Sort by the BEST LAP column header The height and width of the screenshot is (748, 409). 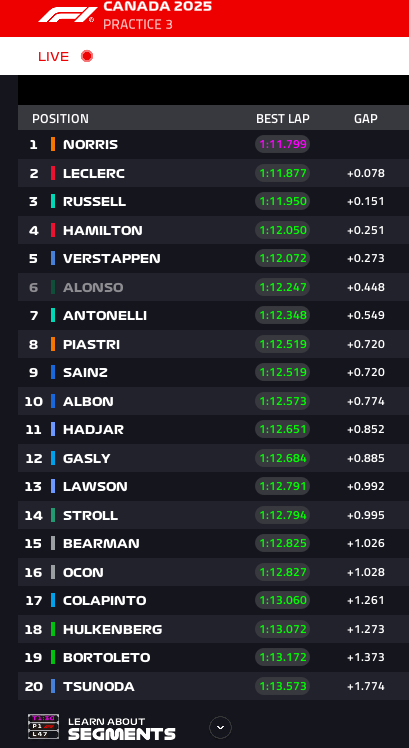pyautogui.click(x=283, y=119)
